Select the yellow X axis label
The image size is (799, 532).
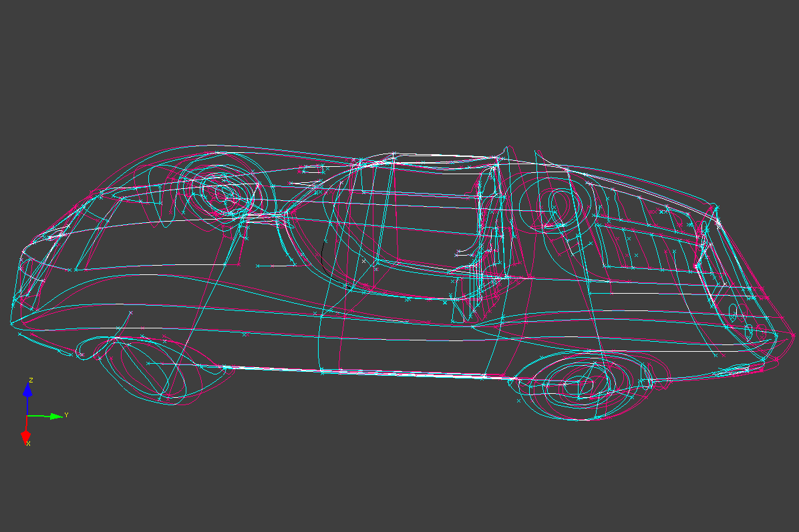coord(28,444)
